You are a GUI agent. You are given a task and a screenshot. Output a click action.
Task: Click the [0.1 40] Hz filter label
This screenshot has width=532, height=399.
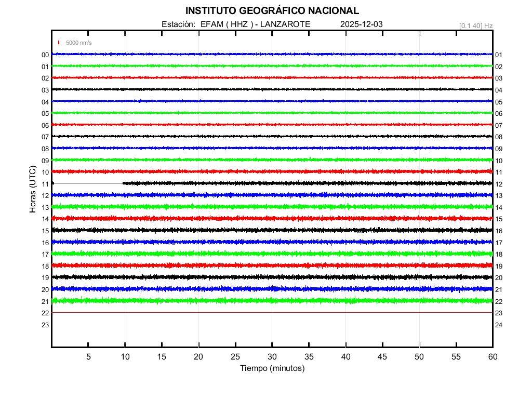(x=475, y=25)
